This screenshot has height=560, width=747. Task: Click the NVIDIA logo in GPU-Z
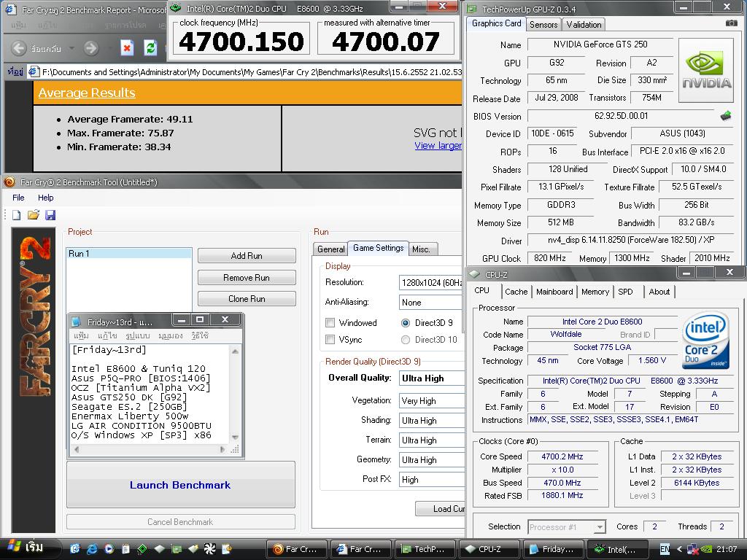[x=706, y=71]
